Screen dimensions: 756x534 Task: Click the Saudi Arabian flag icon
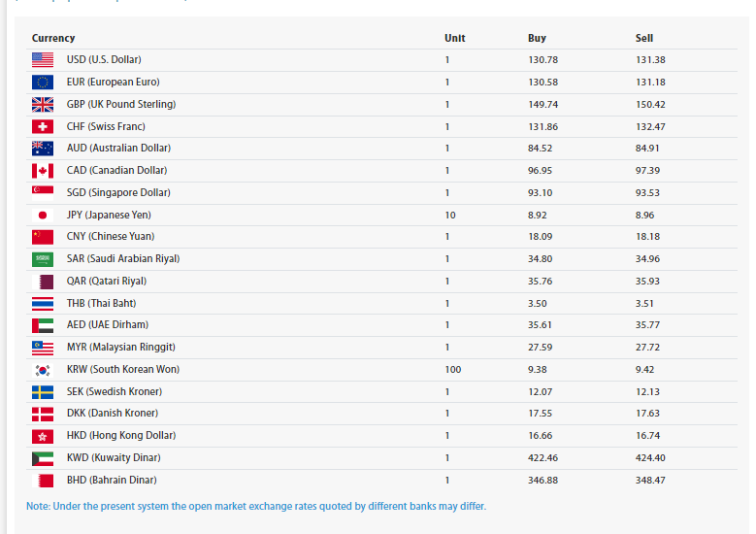43,259
